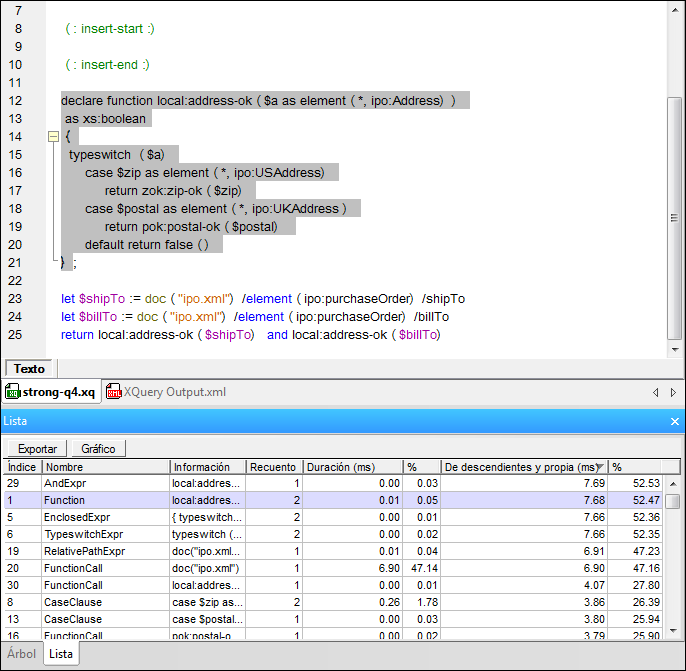The width and height of the screenshot is (686, 671).
Task: Select the Texto view tab
Action: [29, 369]
